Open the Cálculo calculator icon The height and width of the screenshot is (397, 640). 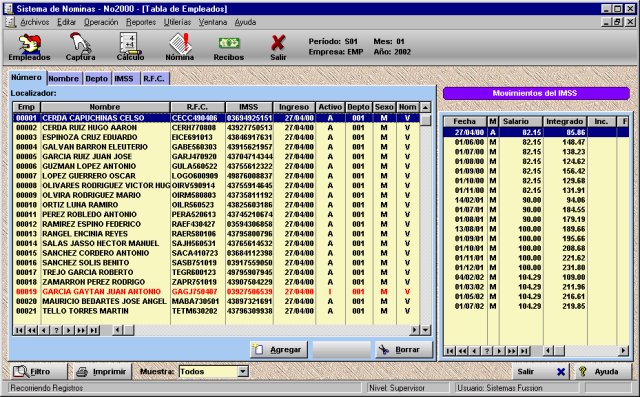(130, 47)
